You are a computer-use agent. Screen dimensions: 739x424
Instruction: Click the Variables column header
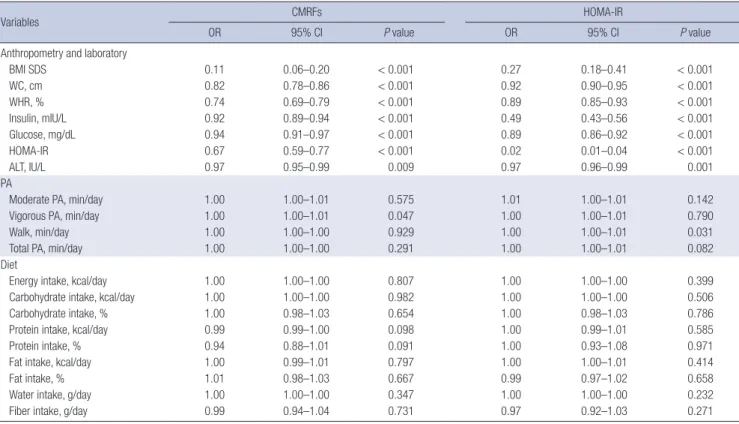tap(20, 22)
